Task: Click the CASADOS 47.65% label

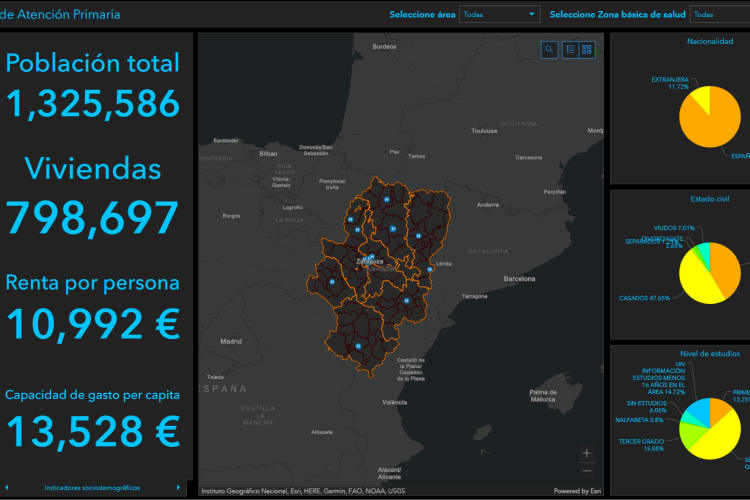Action: 644,298
